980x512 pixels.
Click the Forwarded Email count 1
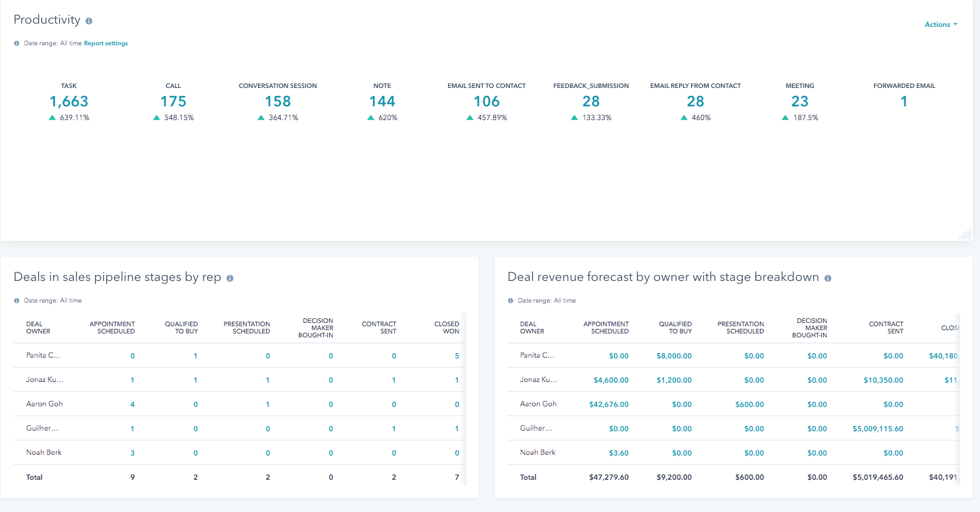[904, 101]
